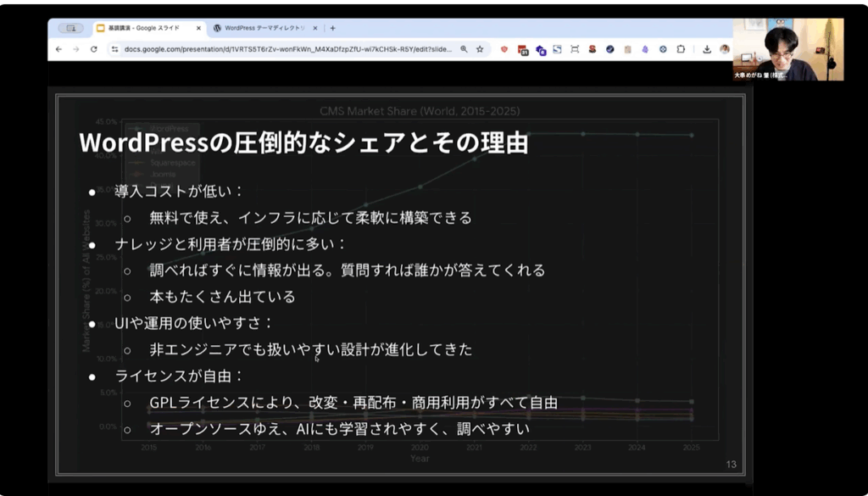Click the line starting with オープンソースゆえ

point(339,429)
